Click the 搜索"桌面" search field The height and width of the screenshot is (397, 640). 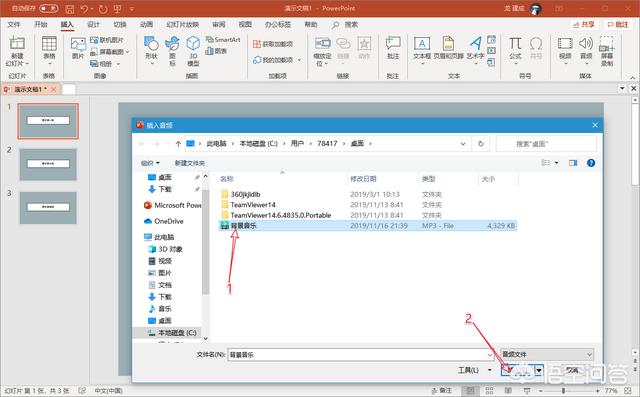click(546, 144)
